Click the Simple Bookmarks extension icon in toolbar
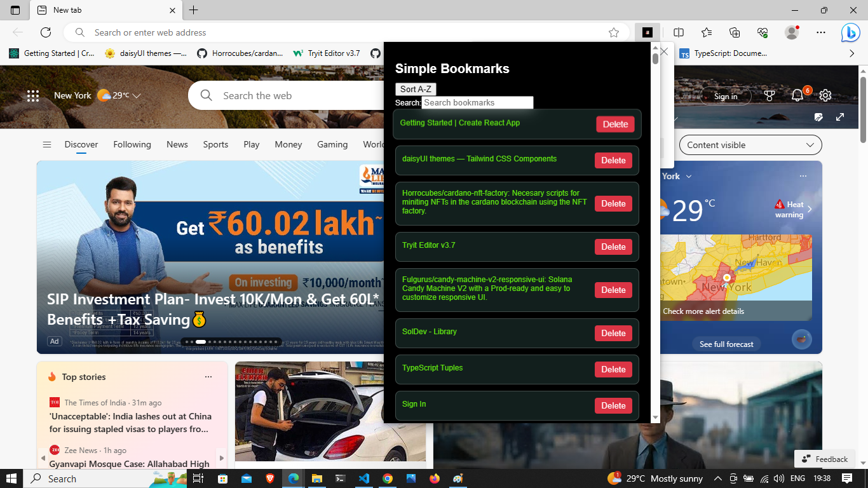The width and height of the screenshot is (868, 488). tap(647, 32)
